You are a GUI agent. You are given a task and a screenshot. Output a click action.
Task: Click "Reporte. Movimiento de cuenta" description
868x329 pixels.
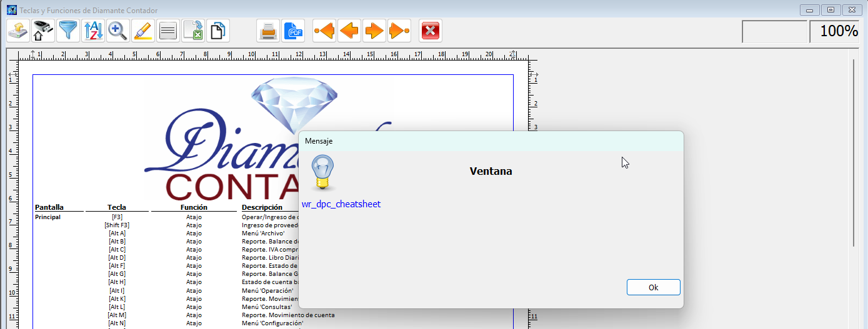[x=288, y=315]
